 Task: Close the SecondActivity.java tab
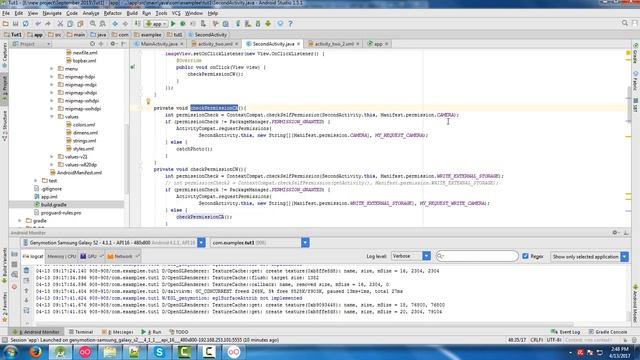click(x=298, y=44)
